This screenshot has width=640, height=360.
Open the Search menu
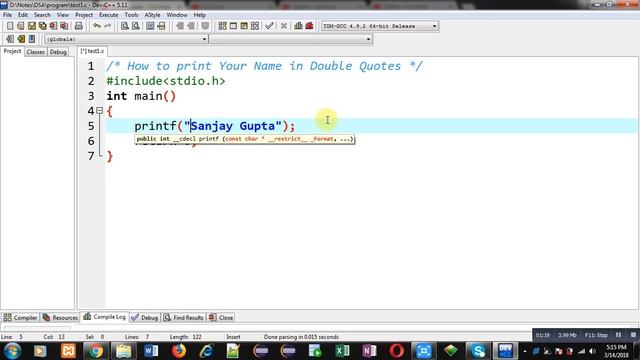pyautogui.click(x=42, y=15)
